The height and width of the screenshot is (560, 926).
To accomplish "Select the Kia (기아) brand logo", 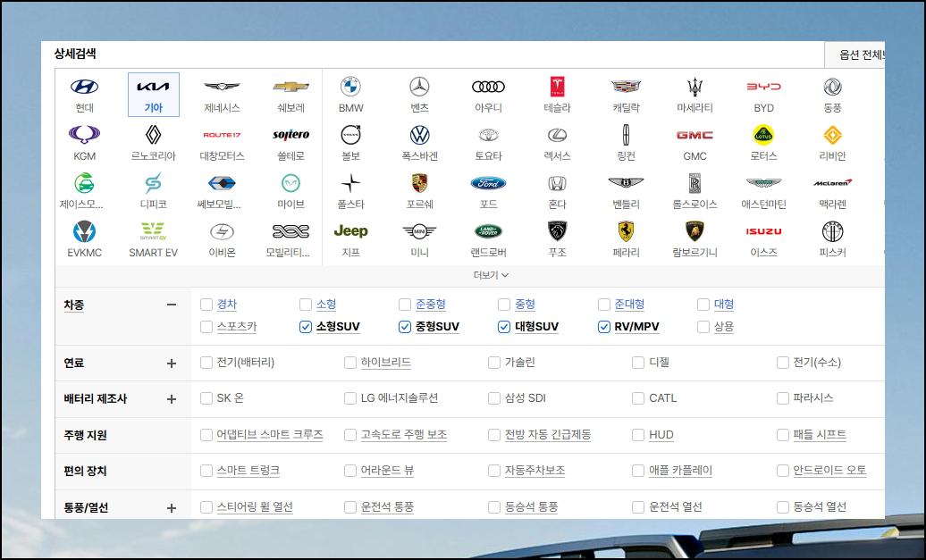I will pos(153,87).
